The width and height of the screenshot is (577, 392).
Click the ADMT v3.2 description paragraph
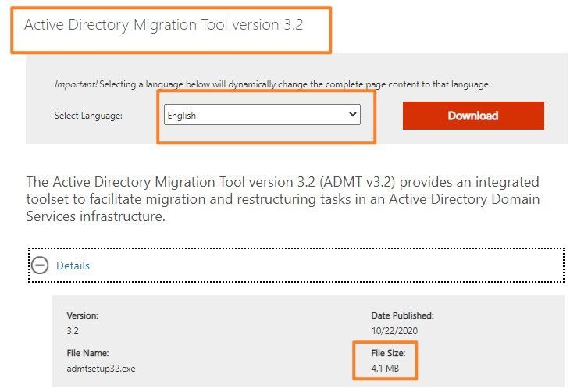283,199
